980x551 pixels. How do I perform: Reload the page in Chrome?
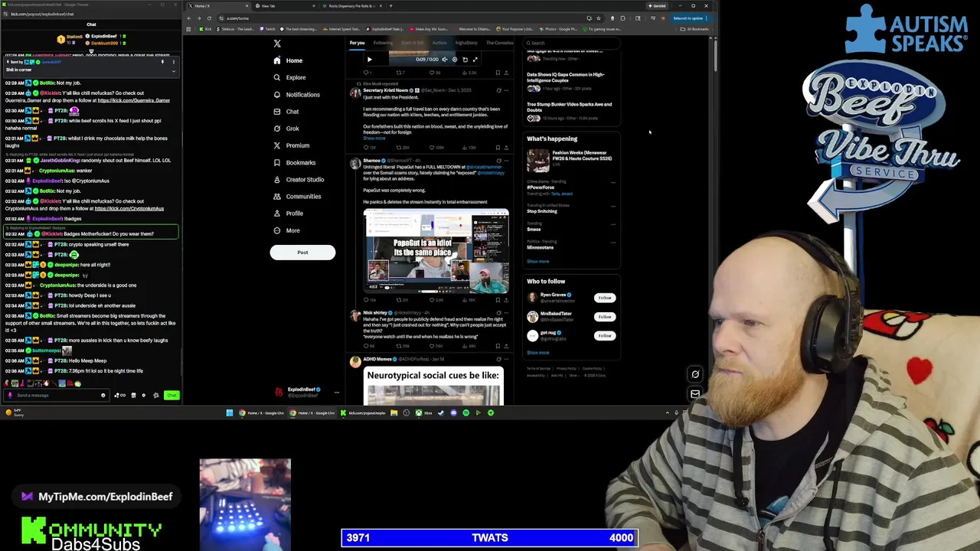(x=209, y=18)
